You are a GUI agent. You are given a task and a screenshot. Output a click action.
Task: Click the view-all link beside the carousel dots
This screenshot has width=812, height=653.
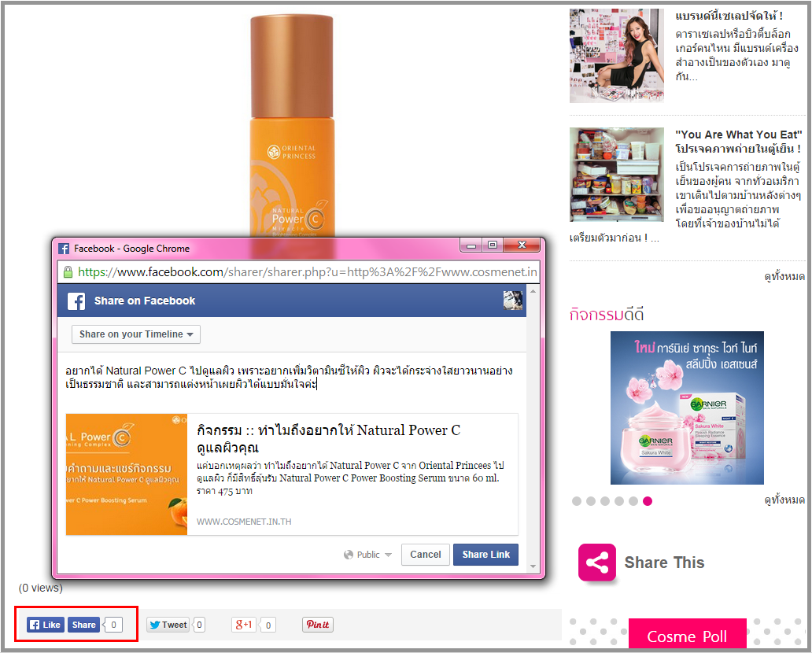click(784, 500)
